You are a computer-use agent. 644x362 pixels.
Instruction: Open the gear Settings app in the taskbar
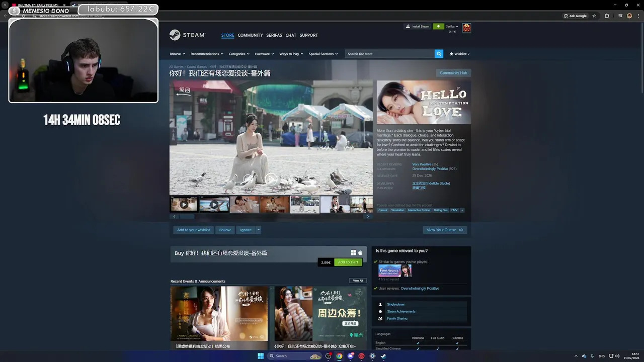(372, 356)
